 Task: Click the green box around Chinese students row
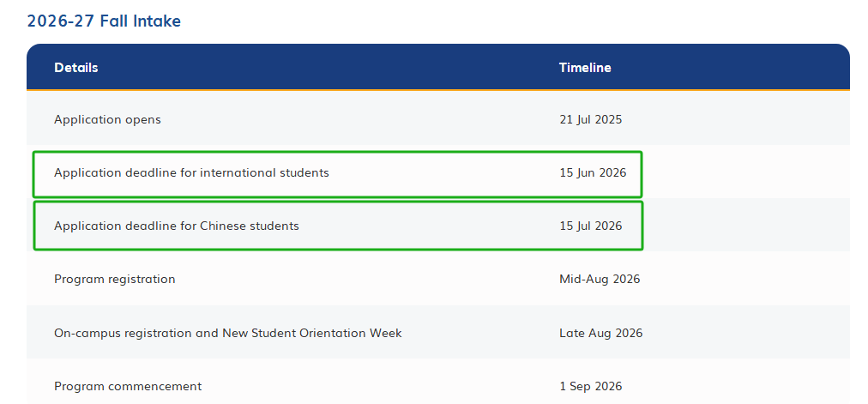[338, 226]
